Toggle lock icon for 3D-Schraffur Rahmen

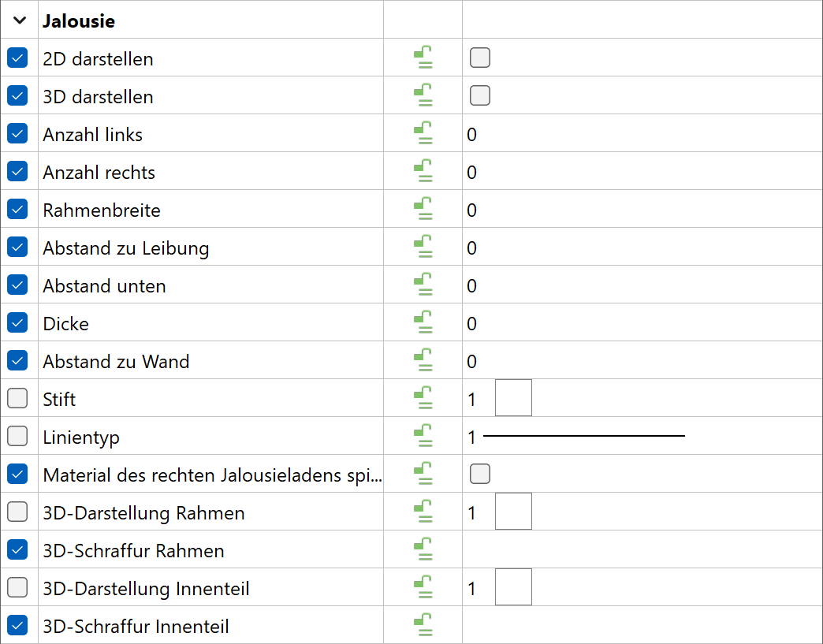pyautogui.click(x=423, y=549)
